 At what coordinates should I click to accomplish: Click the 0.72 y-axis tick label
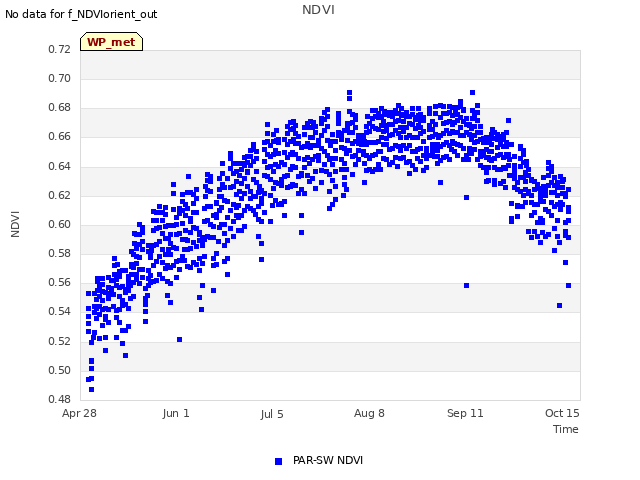(x=60, y=49)
